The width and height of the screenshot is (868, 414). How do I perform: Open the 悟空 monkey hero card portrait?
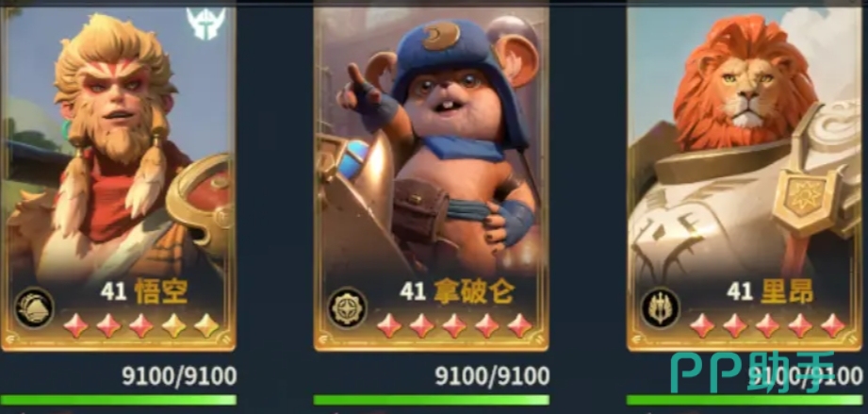[118, 178]
